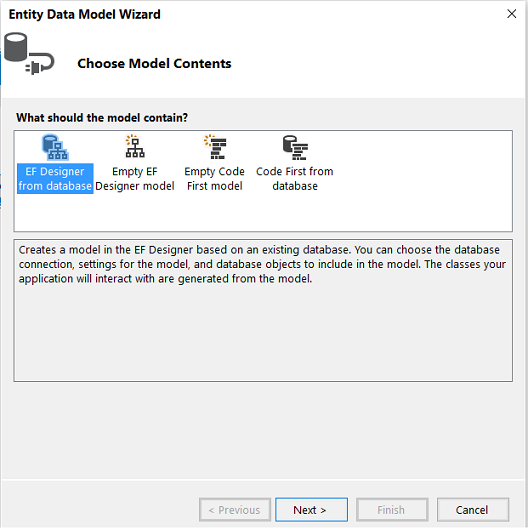
Task: Click the 'EF Designer from database' label
Action: pos(55,178)
